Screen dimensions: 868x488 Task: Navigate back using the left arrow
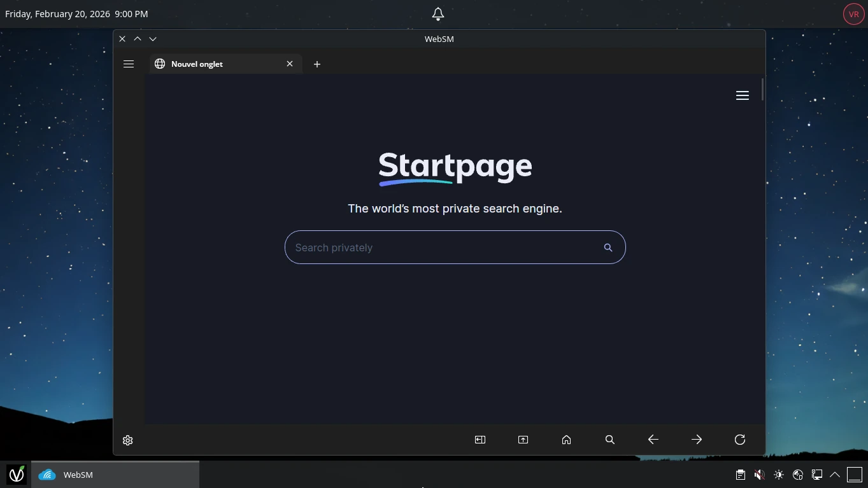point(653,439)
